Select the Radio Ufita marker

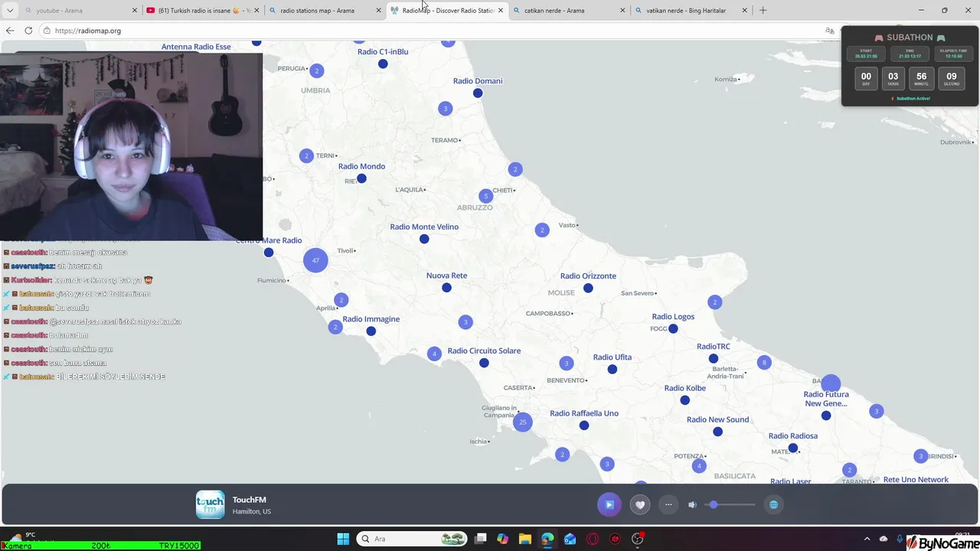pyautogui.click(x=612, y=369)
